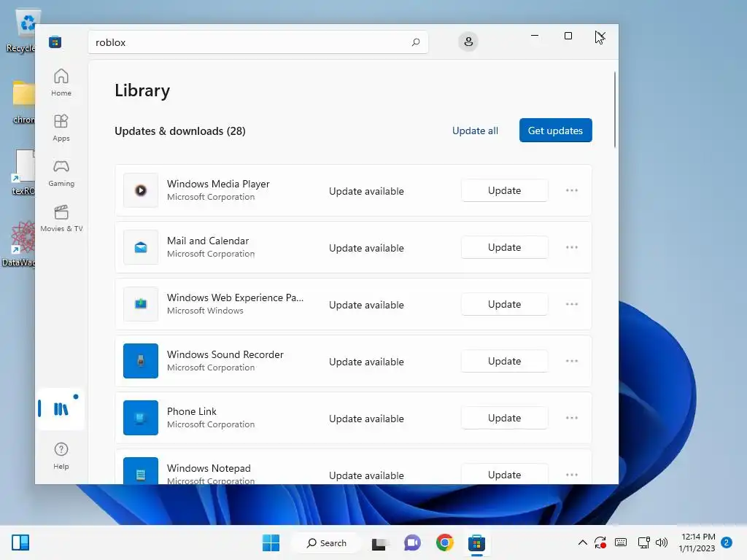747x560 pixels.
Task: Open the clock and date flyout
Action: pyautogui.click(x=697, y=542)
